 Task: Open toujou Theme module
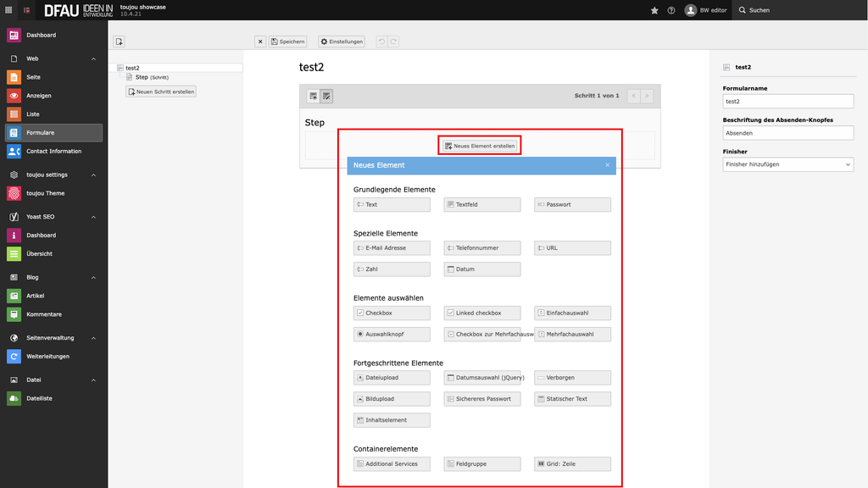point(53,193)
